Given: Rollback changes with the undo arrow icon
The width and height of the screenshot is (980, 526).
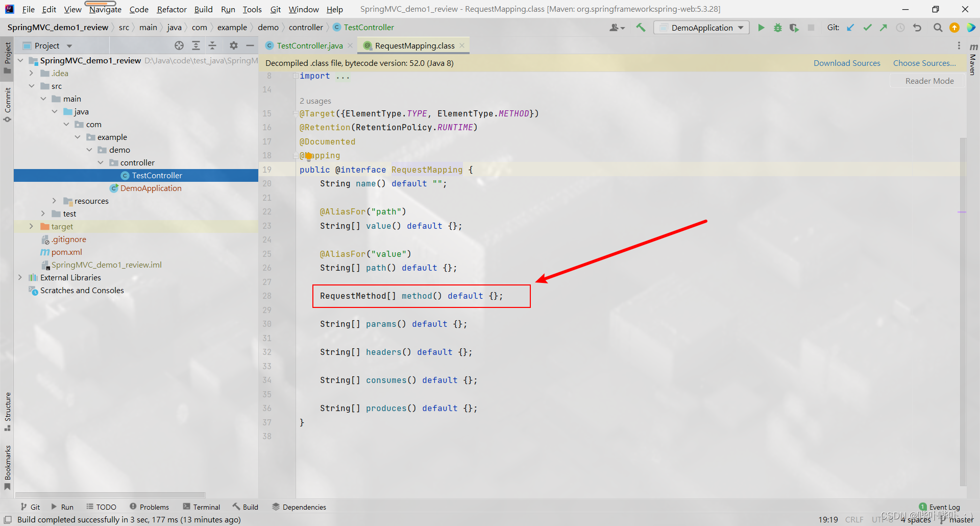Looking at the screenshot, I should [x=917, y=28].
